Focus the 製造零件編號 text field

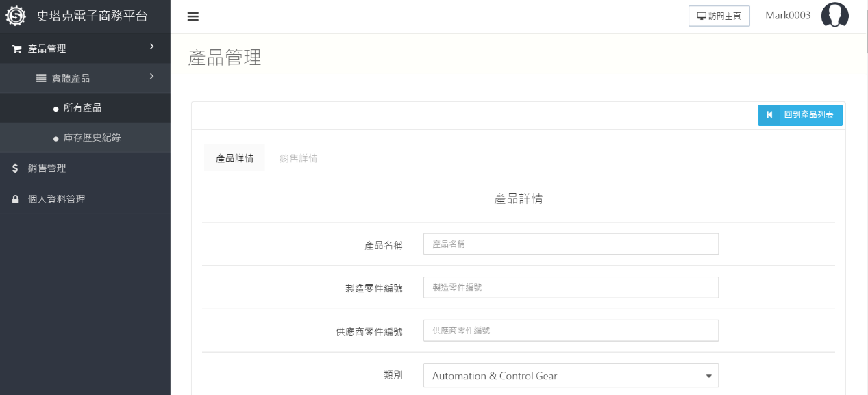[x=571, y=288]
